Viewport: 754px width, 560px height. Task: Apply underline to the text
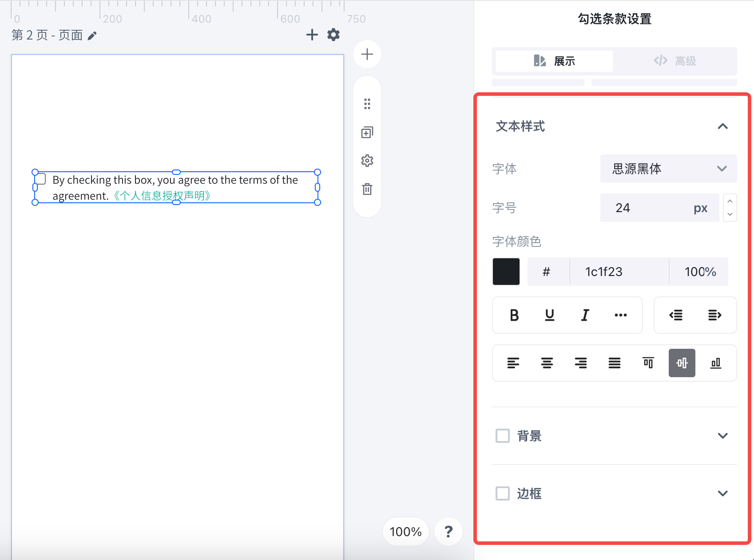pos(550,315)
